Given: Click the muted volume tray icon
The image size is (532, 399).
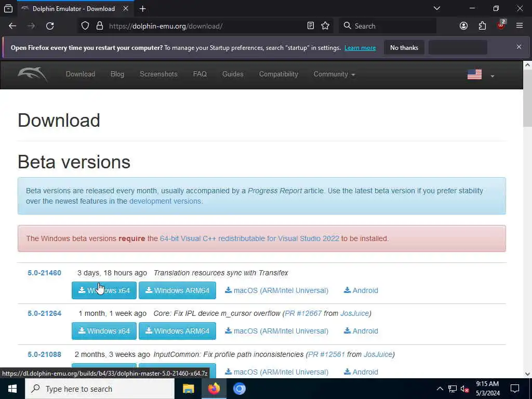Looking at the screenshot, I should pos(464,389).
